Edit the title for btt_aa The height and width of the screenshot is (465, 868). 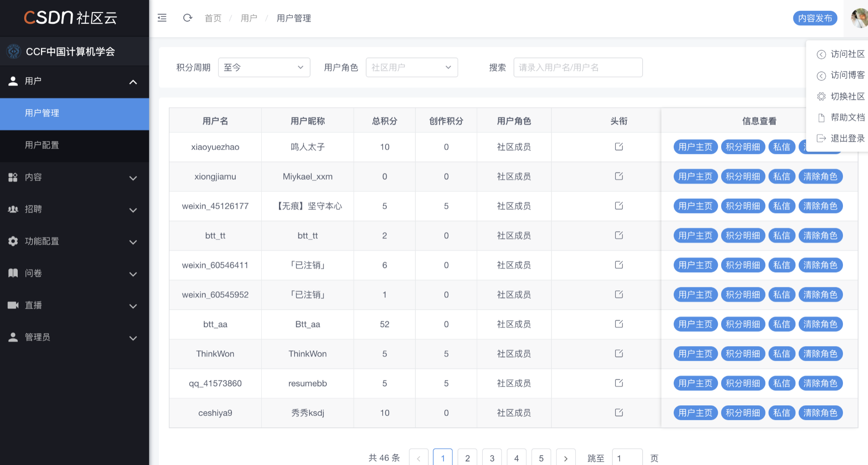point(619,324)
